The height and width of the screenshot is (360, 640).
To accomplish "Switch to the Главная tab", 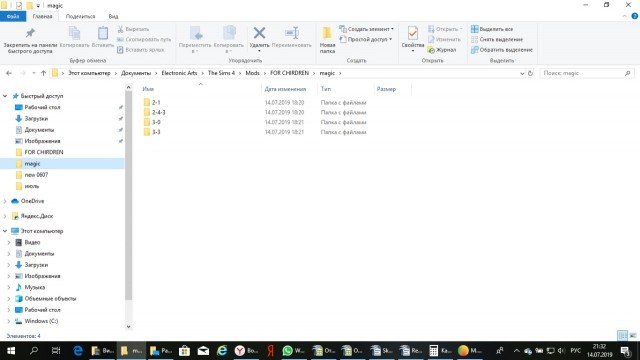I will click(x=42, y=16).
